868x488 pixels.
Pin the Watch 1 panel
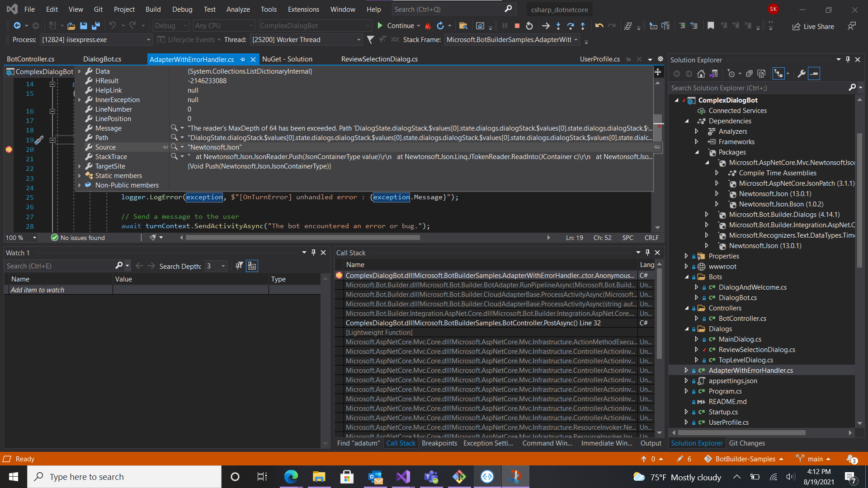tap(313, 253)
